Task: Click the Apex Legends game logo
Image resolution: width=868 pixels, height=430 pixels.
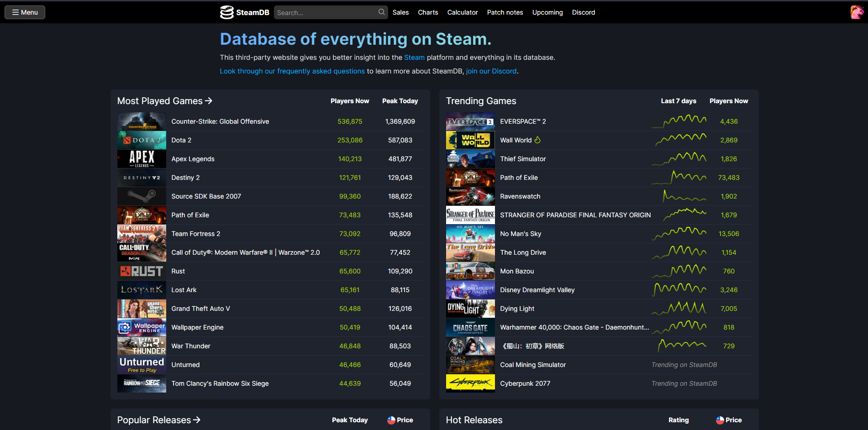Action: click(142, 159)
